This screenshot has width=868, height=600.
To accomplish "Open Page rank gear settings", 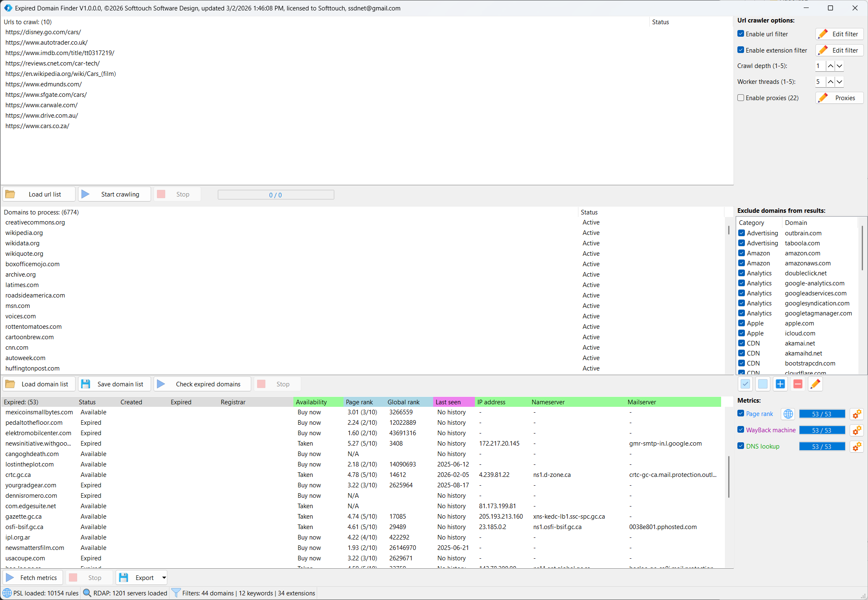I will (857, 414).
